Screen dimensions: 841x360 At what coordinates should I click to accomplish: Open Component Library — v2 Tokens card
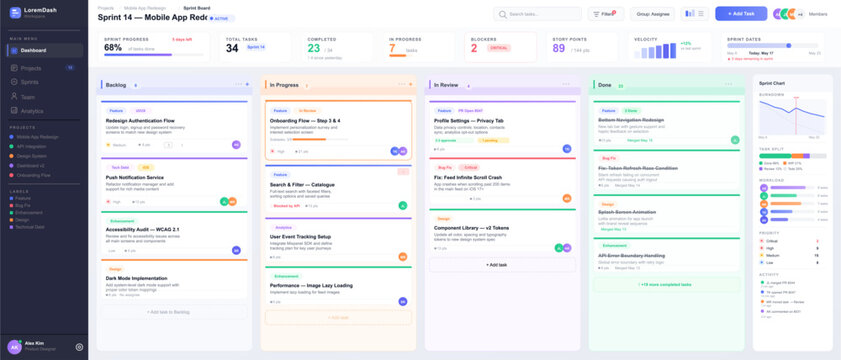(502, 232)
